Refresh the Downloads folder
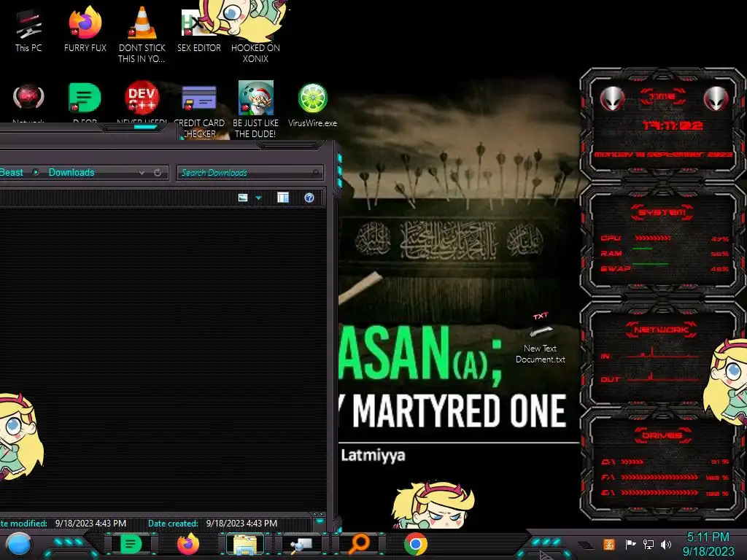Image resolution: width=747 pixels, height=560 pixels. pyautogui.click(x=158, y=173)
